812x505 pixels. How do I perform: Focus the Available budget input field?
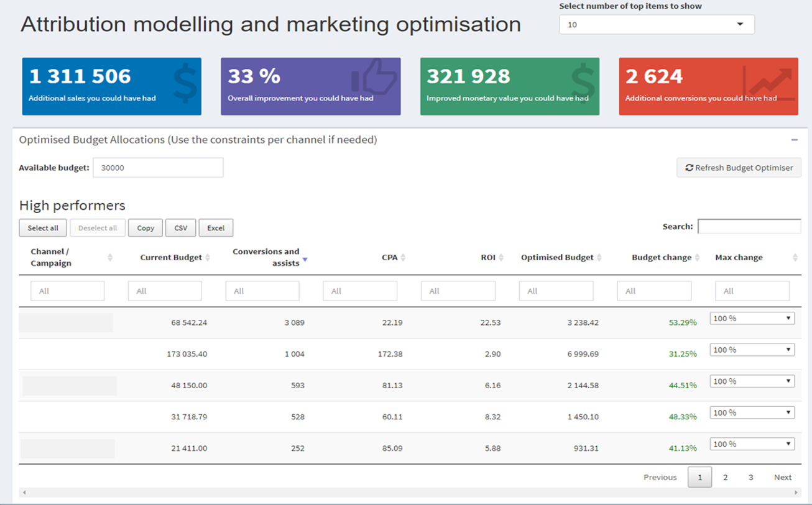click(x=158, y=168)
